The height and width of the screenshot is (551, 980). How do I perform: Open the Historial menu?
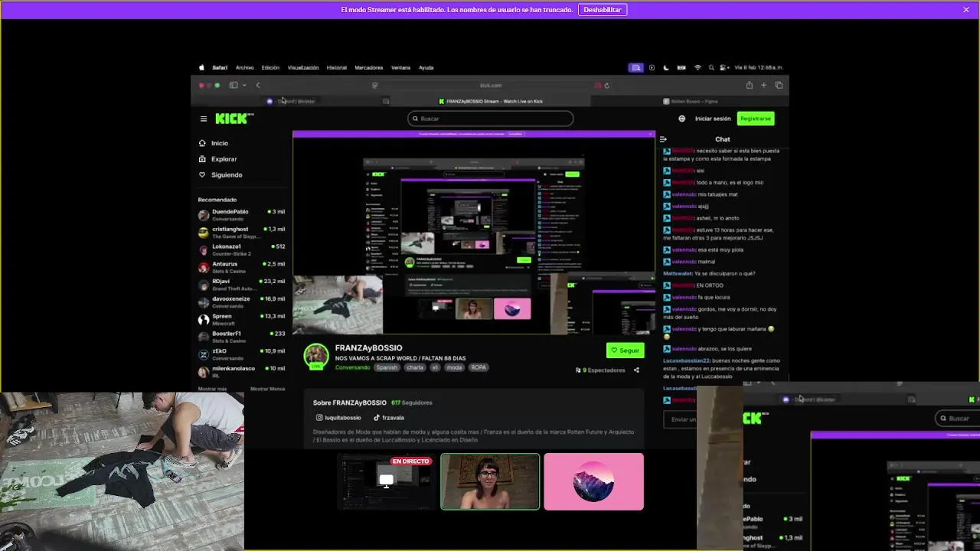(337, 67)
